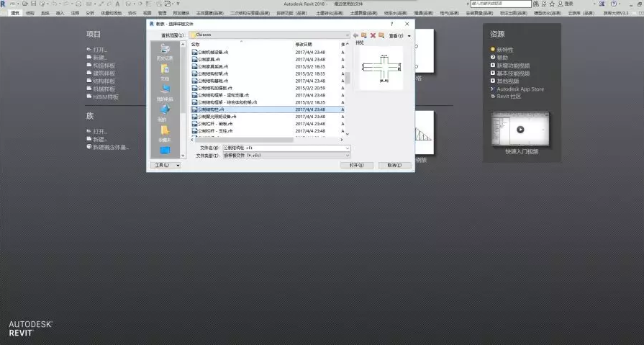The image size is (644, 345).
Task: Switch to the 系统 ribbon tab
Action: click(45, 13)
